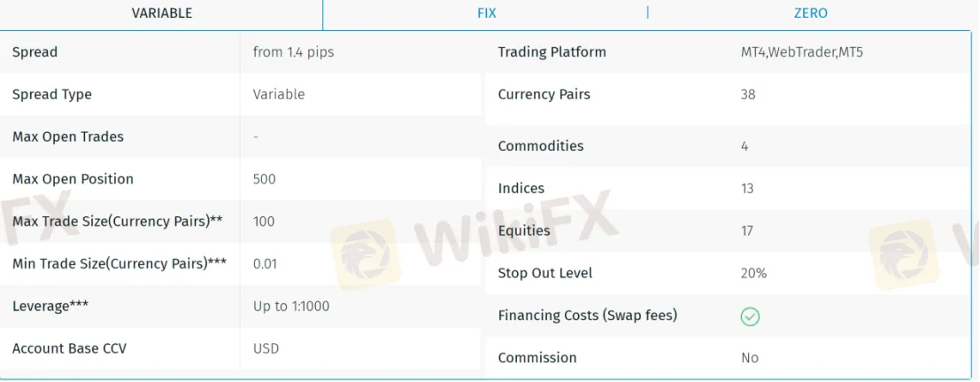Open the FIX account tab
This screenshot has height=382, width=980.
486,13
